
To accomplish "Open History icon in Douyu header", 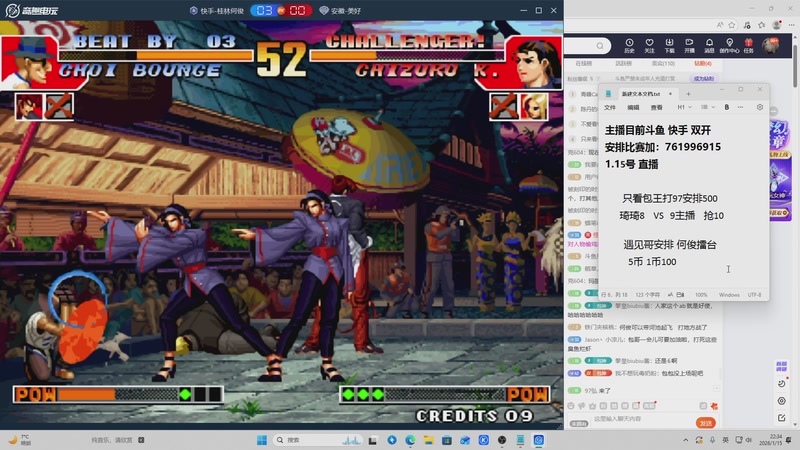I will point(629,45).
